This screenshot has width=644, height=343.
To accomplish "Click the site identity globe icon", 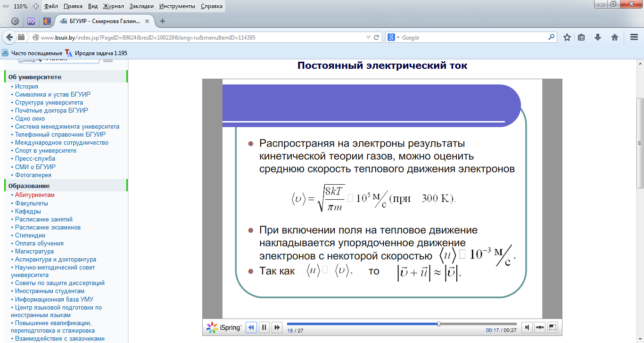I will 35,37.
